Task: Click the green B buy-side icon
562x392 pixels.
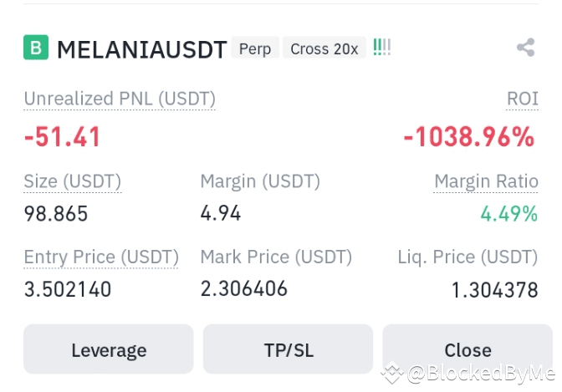Action: click(x=36, y=48)
